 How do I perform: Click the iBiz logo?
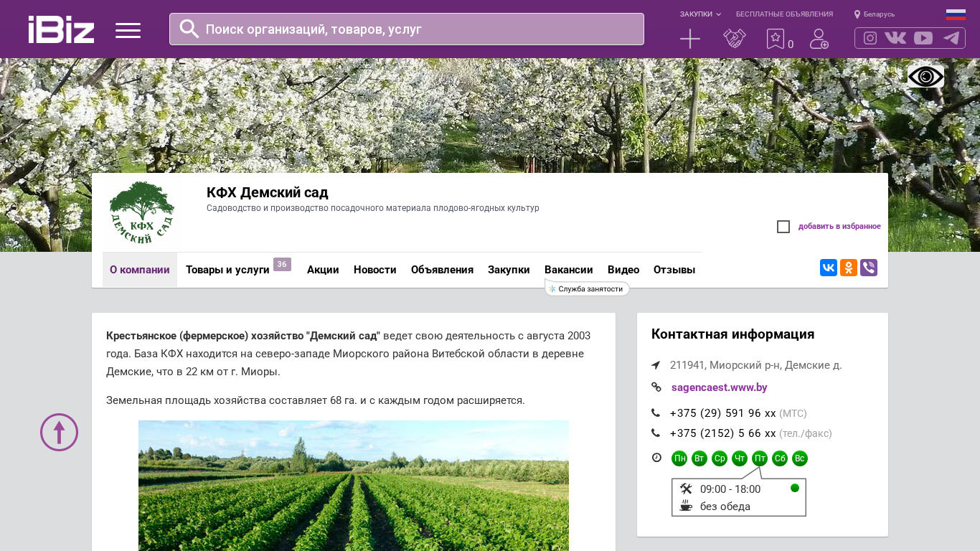[61, 29]
